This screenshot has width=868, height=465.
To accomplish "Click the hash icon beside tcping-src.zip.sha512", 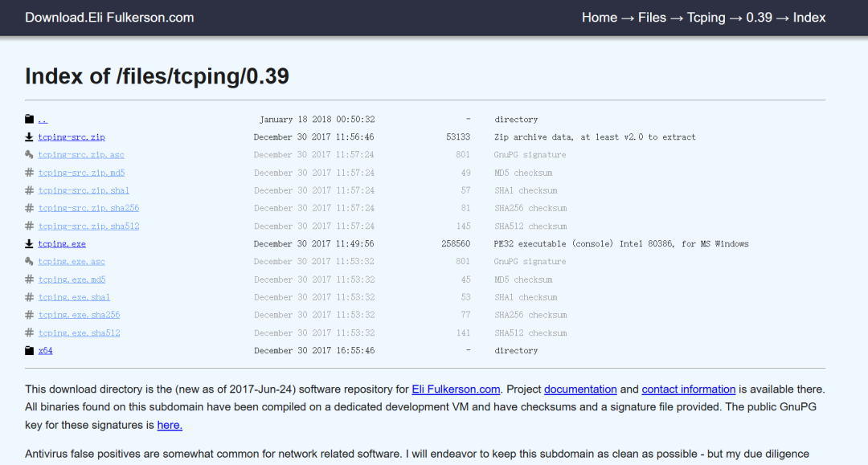I will tap(30, 226).
